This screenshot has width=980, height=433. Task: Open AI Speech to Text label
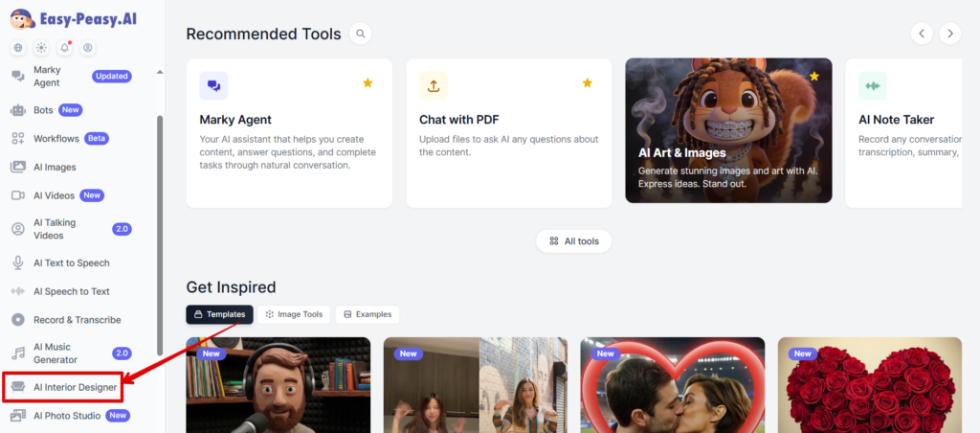[x=71, y=291]
